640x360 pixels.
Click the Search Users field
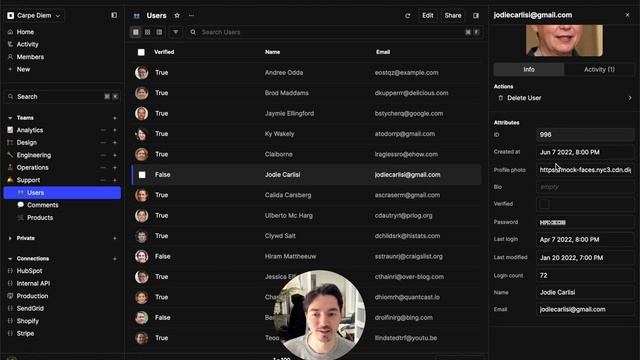[x=335, y=32]
